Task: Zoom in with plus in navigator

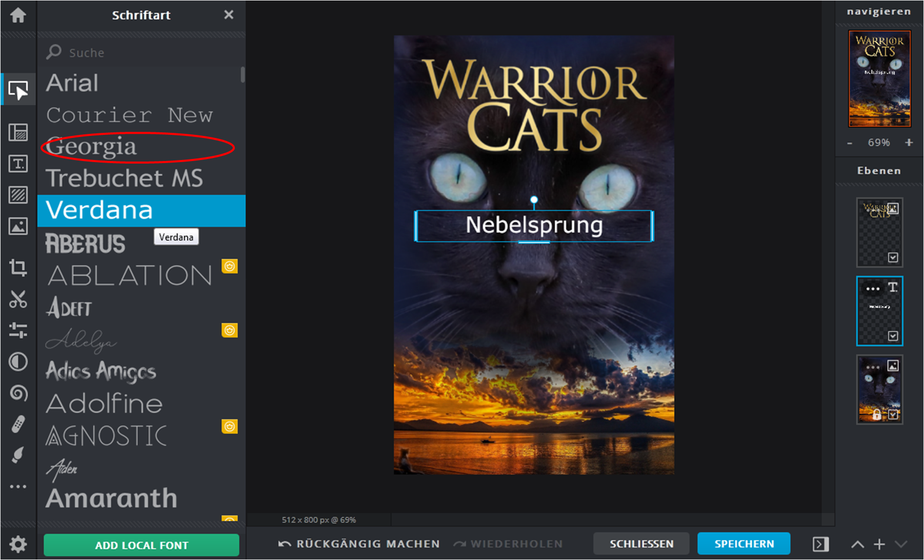Action: (909, 142)
